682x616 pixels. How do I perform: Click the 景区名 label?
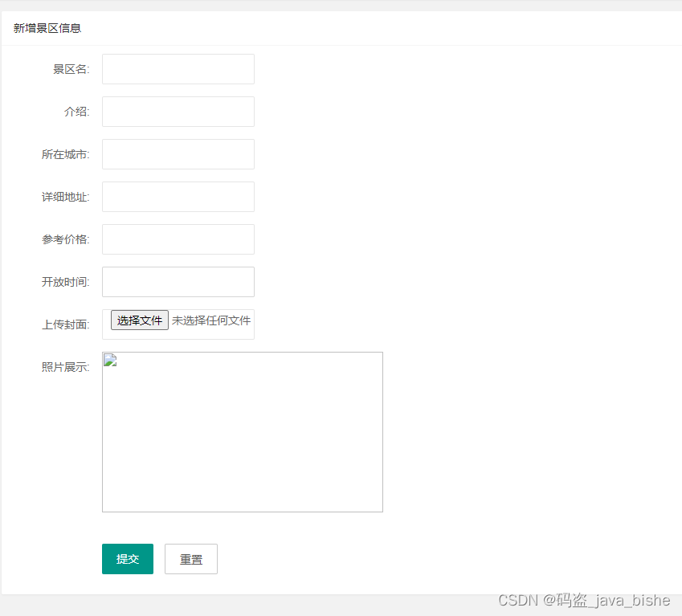point(71,69)
